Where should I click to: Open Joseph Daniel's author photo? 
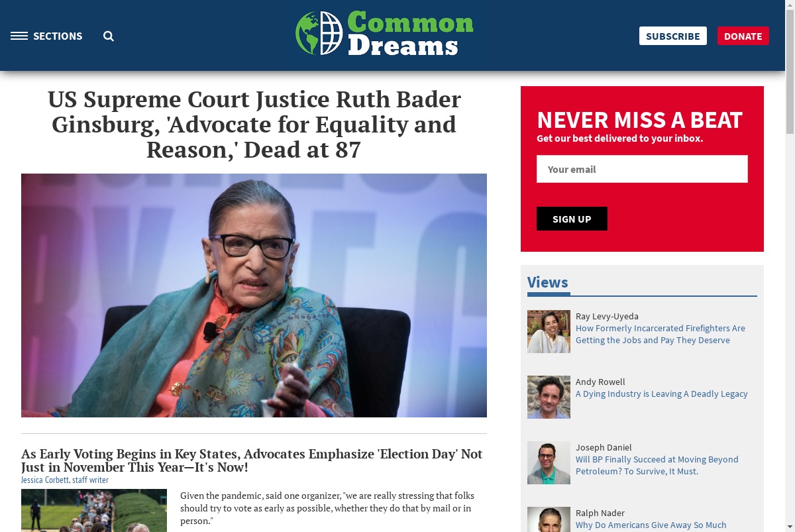pyautogui.click(x=549, y=462)
